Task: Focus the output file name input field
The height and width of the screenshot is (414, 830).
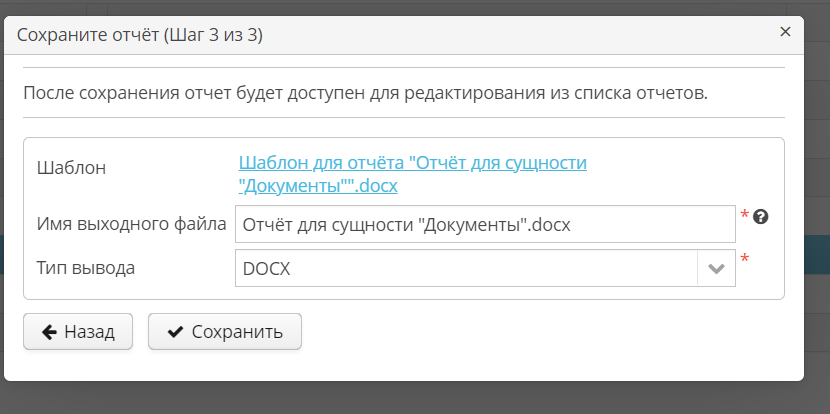Action: coord(485,225)
